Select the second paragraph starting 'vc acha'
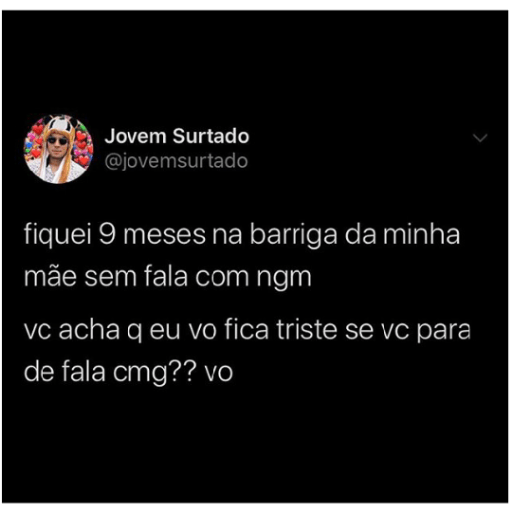Viewport: 512px width, 512px height. pyautogui.click(x=247, y=351)
